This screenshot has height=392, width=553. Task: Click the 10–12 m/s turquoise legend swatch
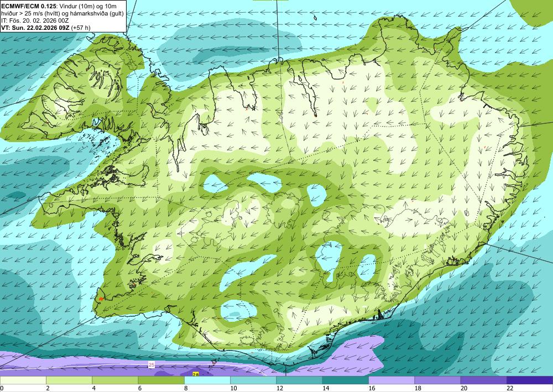253,380
